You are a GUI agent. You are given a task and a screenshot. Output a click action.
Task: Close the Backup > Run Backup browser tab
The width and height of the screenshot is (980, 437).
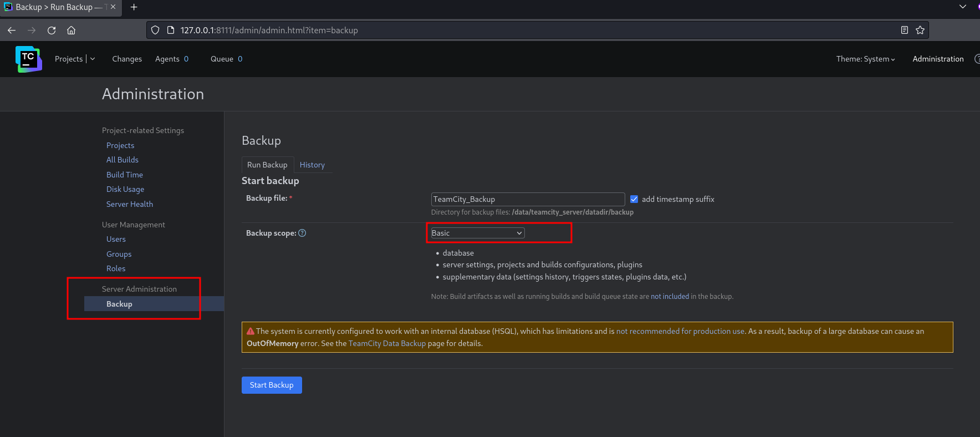113,7
